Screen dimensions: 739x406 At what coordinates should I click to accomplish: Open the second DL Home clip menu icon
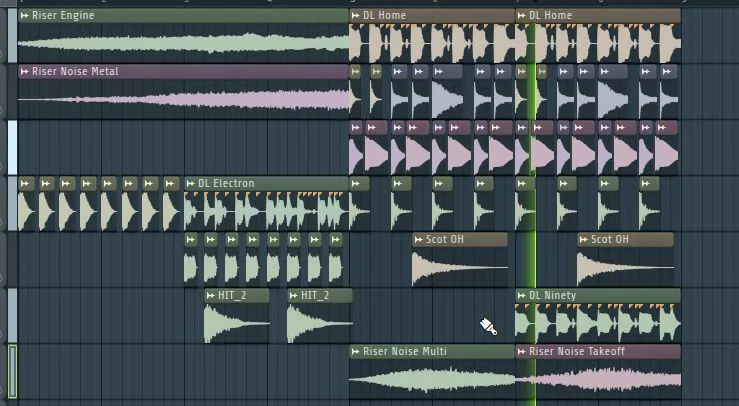[522, 16]
